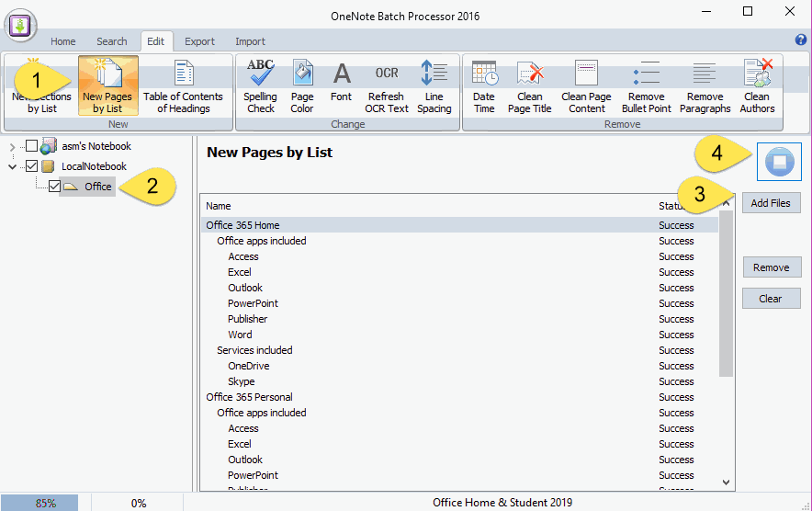Select the OneDrive row
This screenshot has height=511, width=812.
(x=459, y=366)
